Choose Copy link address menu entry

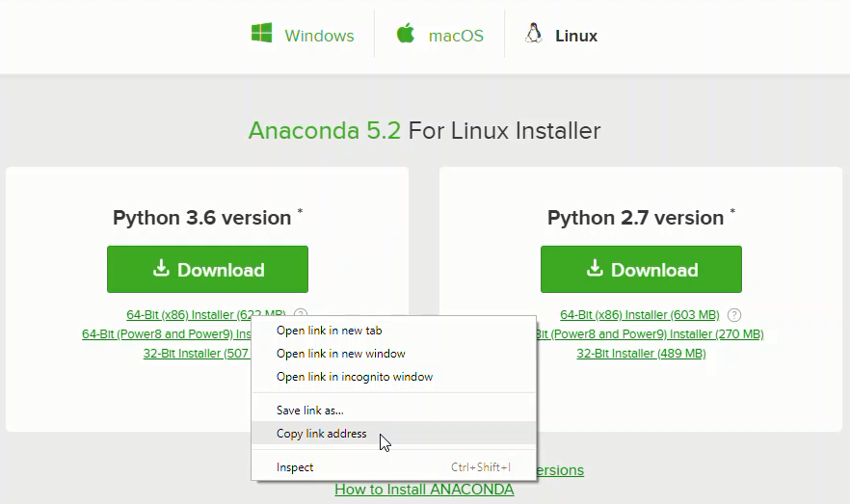[x=393, y=434]
